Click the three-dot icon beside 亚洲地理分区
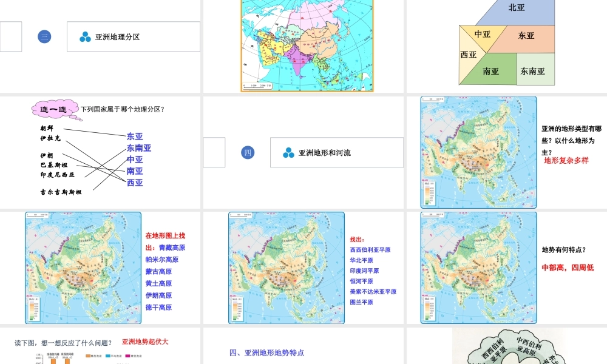Viewport: 607px width, 364px height. [x=85, y=37]
